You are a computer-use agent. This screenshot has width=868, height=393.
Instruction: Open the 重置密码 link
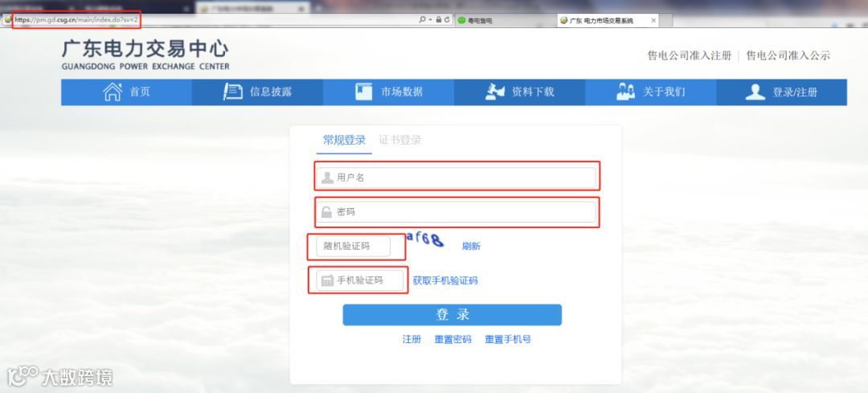coord(452,339)
